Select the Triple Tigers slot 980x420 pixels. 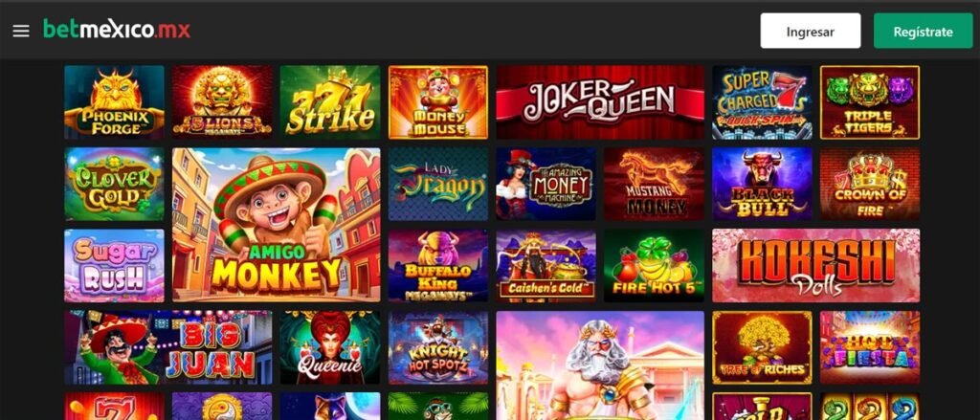(x=870, y=102)
